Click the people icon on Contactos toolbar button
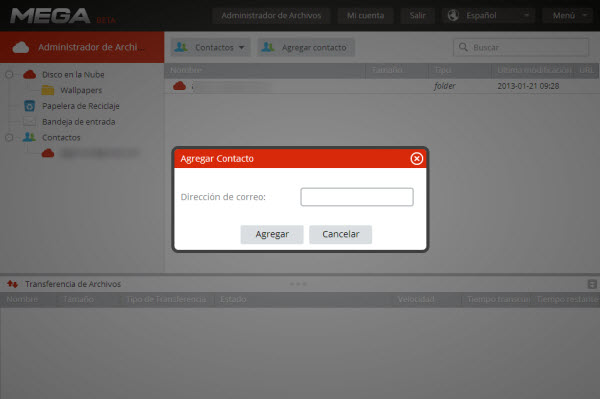Screen dimensions: 600x399 click(181, 47)
